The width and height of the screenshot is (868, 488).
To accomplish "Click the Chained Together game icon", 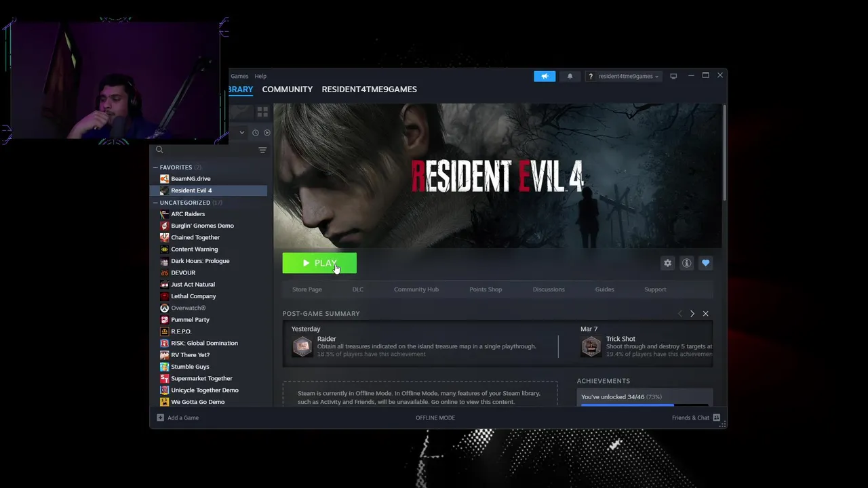I will [x=164, y=237].
